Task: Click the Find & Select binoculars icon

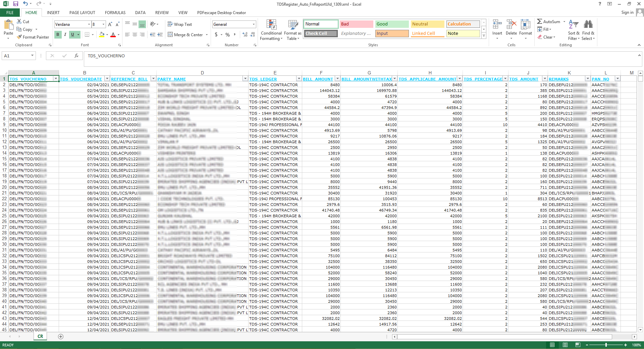Action: click(588, 30)
